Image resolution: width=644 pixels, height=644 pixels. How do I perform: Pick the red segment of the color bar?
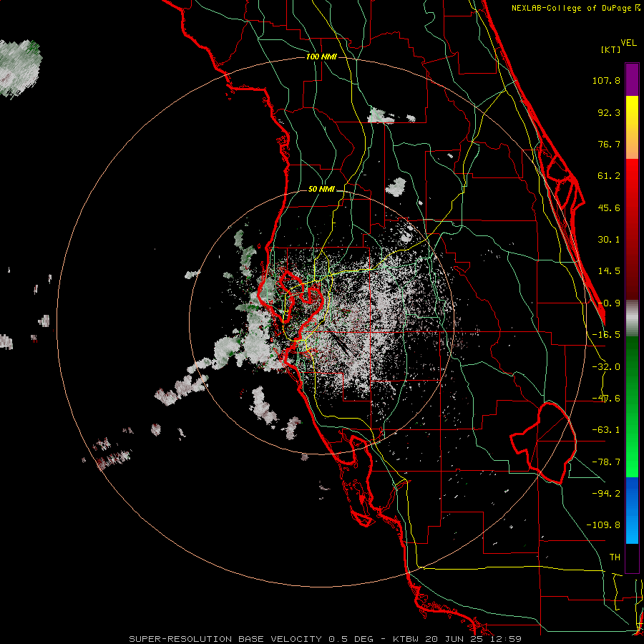click(x=632, y=229)
